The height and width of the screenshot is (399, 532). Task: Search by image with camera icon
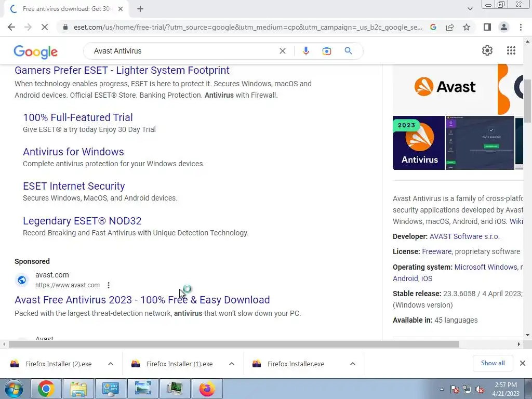coord(327,51)
